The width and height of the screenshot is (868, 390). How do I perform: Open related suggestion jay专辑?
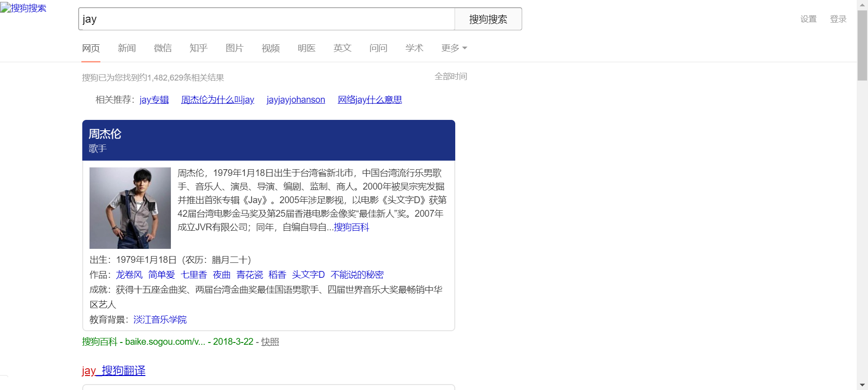(x=154, y=100)
